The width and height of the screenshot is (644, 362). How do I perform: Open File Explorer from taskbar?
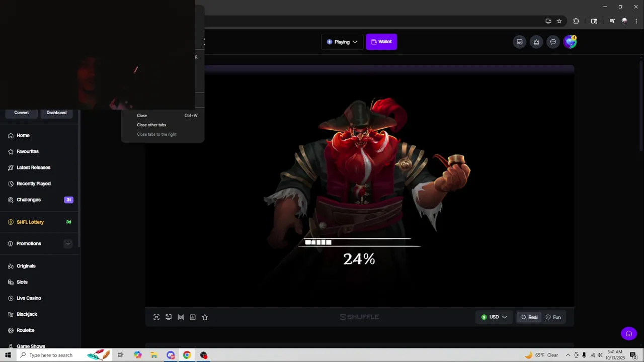tap(154, 355)
